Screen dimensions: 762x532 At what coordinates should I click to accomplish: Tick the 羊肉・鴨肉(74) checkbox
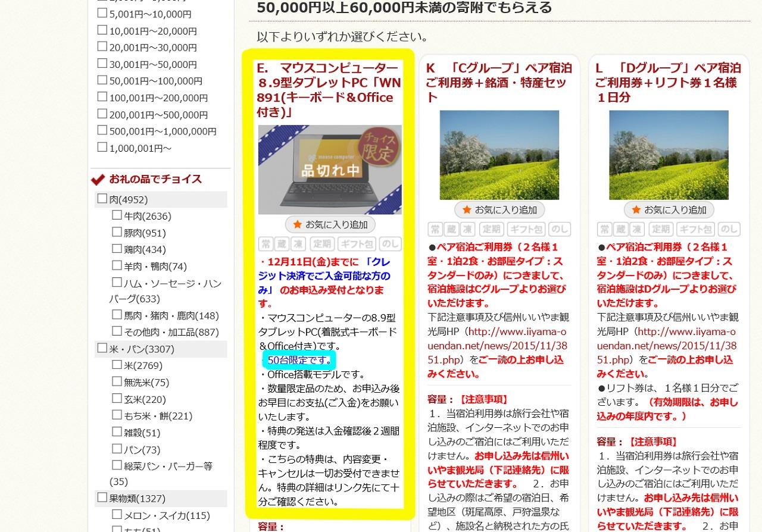pos(117,265)
